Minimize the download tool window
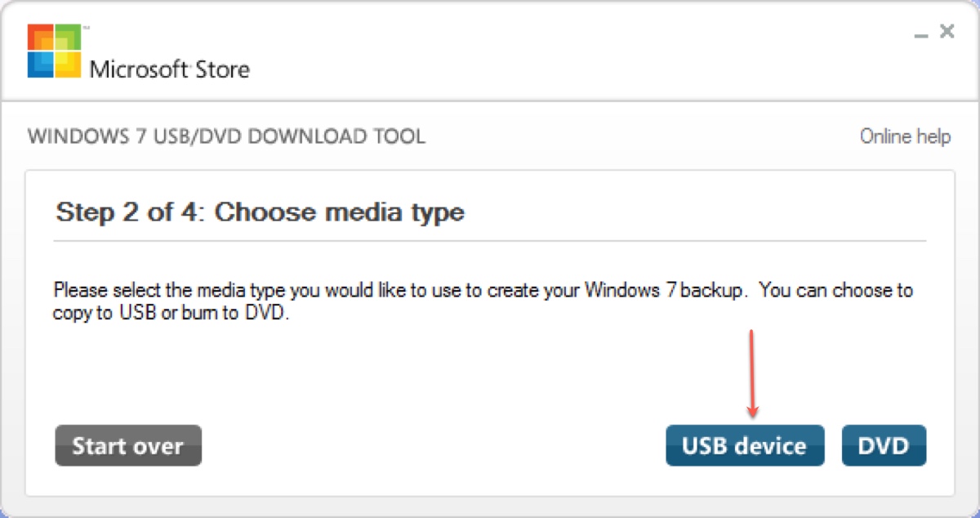Screen dimensions: 980x518 pyautogui.click(x=921, y=34)
